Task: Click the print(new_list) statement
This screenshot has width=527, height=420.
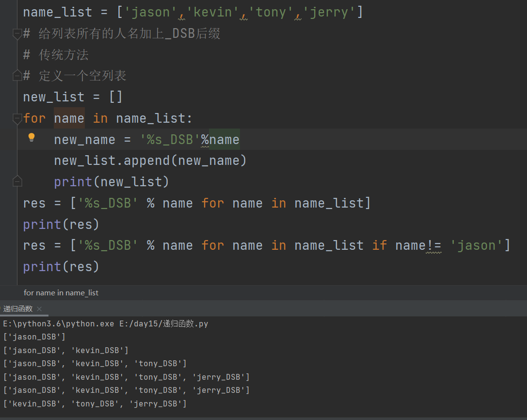Action: tap(112, 182)
